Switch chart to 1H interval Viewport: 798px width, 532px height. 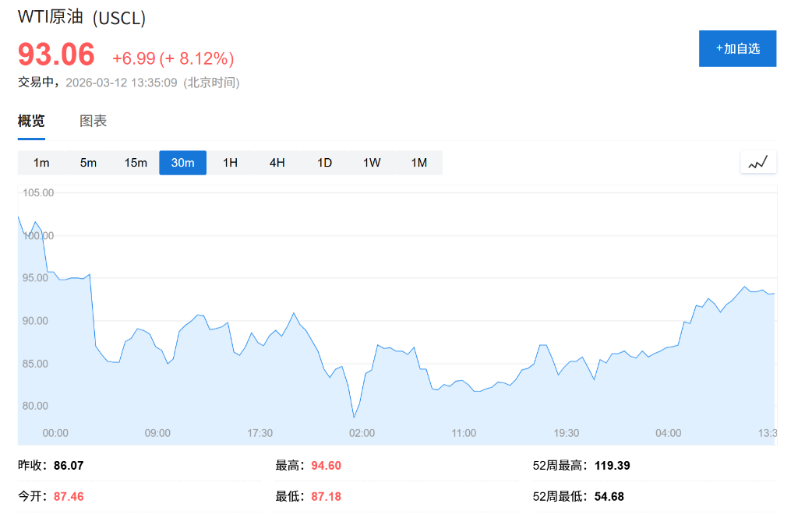coord(230,163)
